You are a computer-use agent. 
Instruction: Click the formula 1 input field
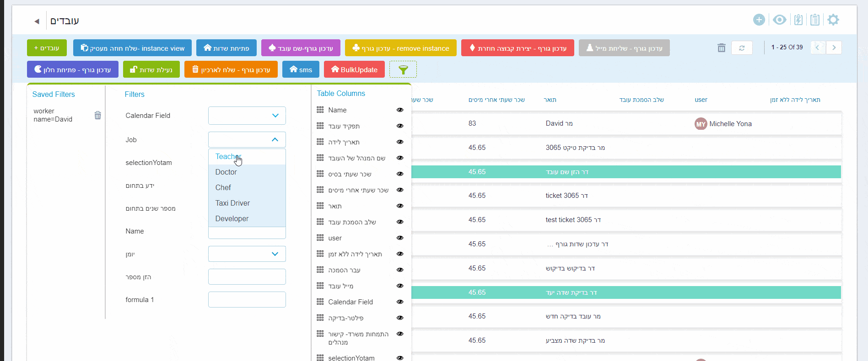coord(247,300)
